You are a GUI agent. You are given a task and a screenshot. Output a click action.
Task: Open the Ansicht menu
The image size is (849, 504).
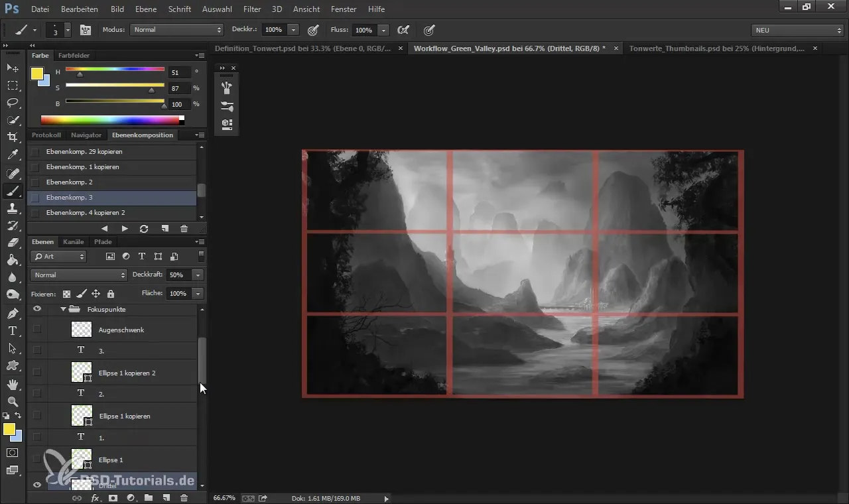[305, 9]
